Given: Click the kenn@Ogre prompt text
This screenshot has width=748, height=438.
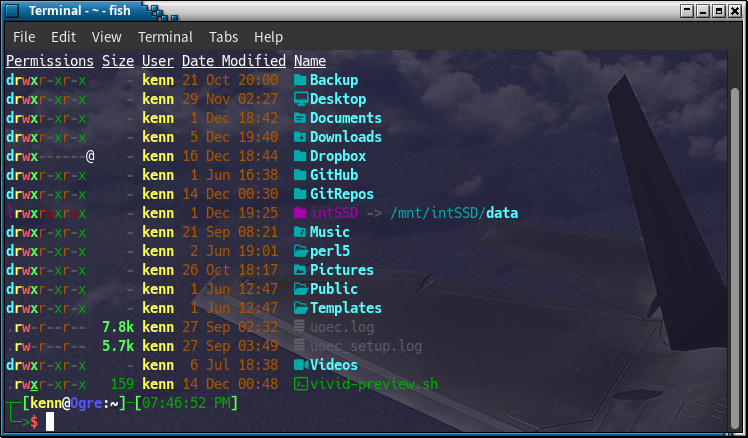Looking at the screenshot, I should coord(66,403).
